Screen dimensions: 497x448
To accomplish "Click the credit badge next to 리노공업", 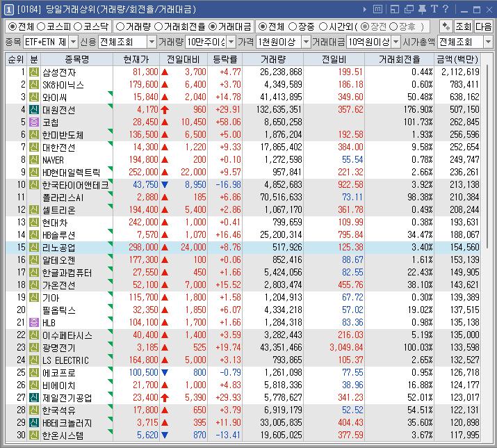I will [34, 248].
